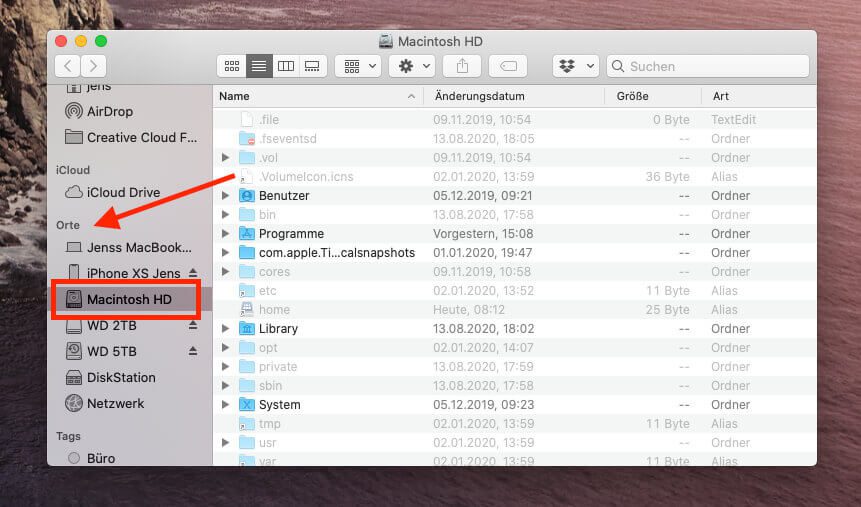Click the Edit Tags toolbar button
Screen dimensions: 861x507
[508, 66]
